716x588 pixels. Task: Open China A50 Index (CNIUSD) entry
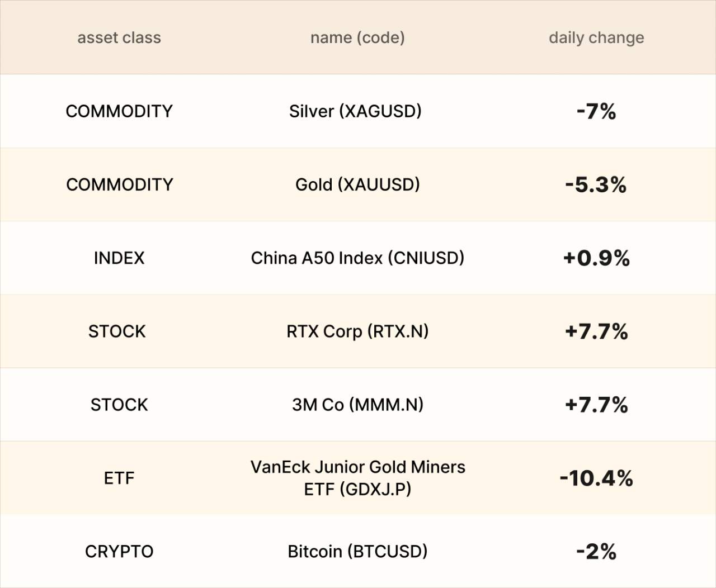357,258
